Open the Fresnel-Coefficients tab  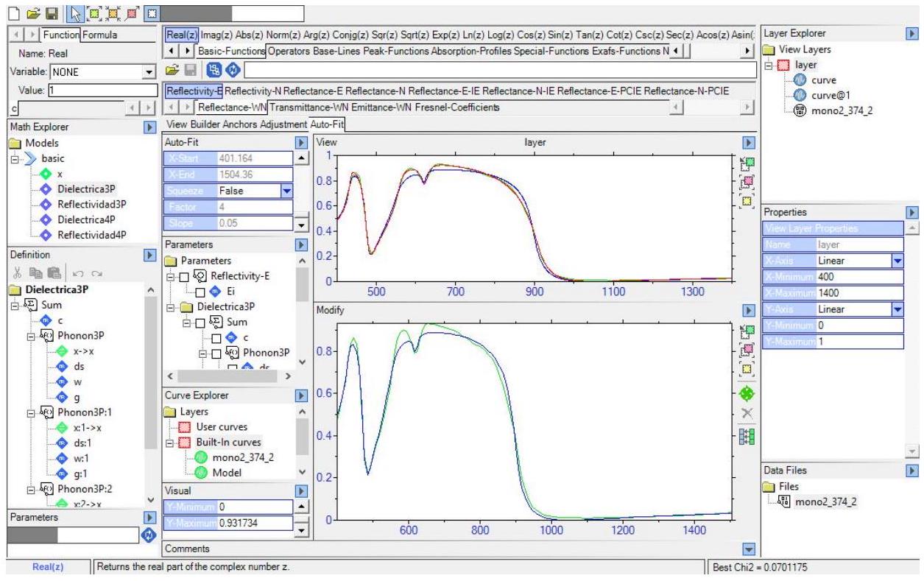(457, 108)
